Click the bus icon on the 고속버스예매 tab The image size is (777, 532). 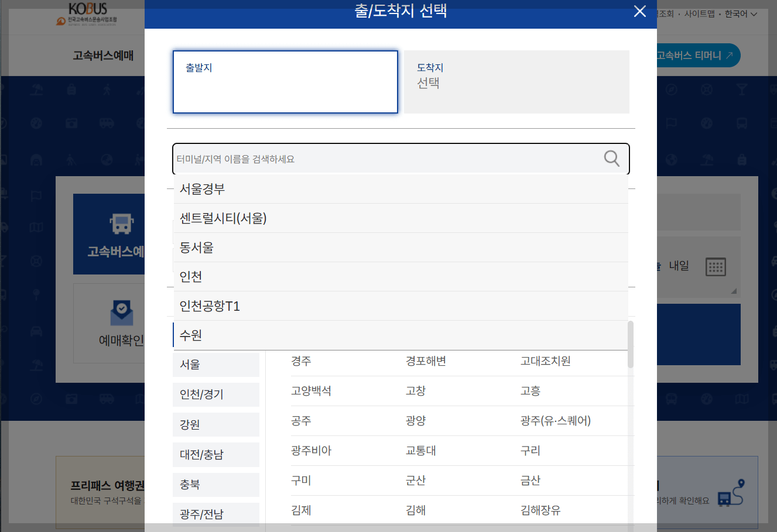coord(121,224)
